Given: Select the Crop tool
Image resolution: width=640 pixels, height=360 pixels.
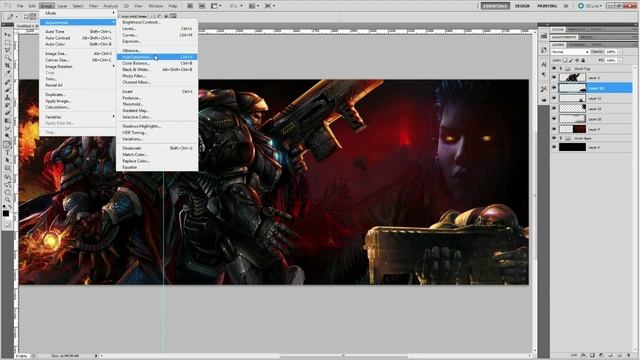Looking at the screenshot, I should pos(7,66).
